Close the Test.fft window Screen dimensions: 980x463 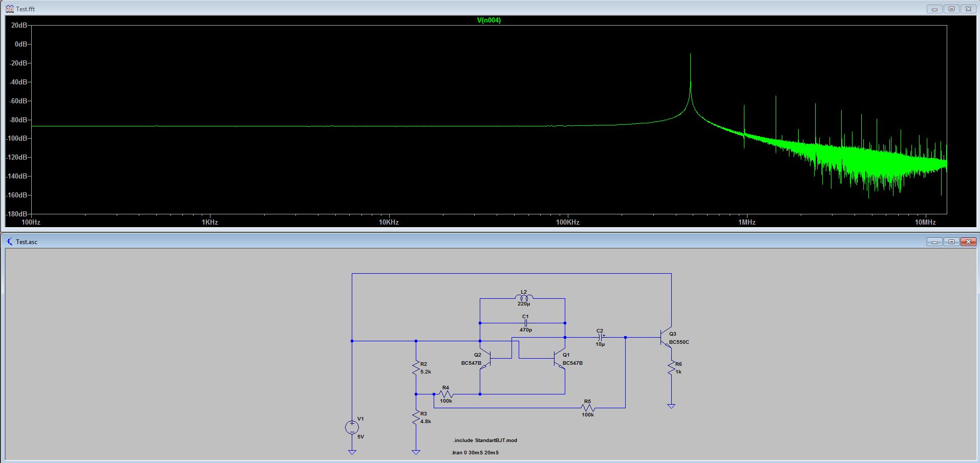point(968,9)
